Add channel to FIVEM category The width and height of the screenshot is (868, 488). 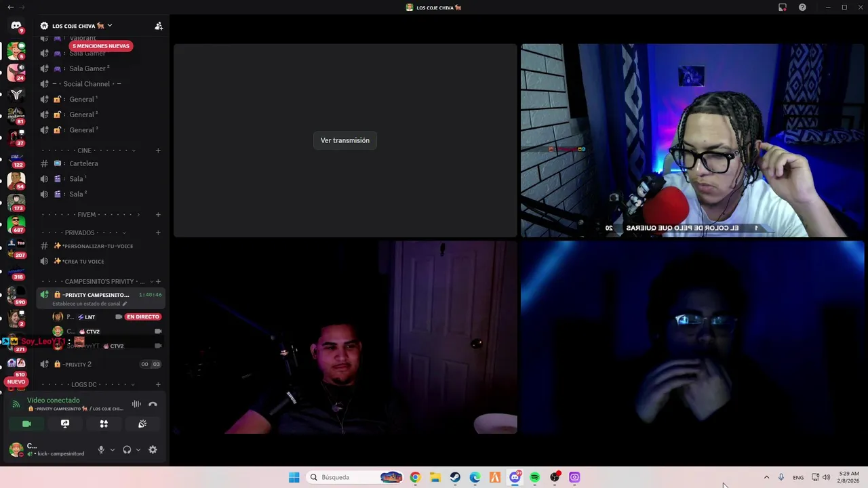coord(158,215)
